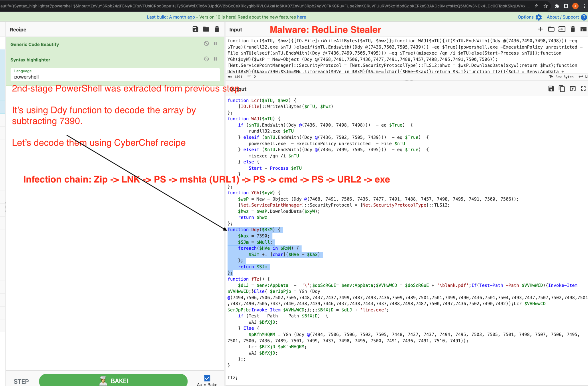Save the current recipe
Screen dimensions: 588x386
click(195, 29)
